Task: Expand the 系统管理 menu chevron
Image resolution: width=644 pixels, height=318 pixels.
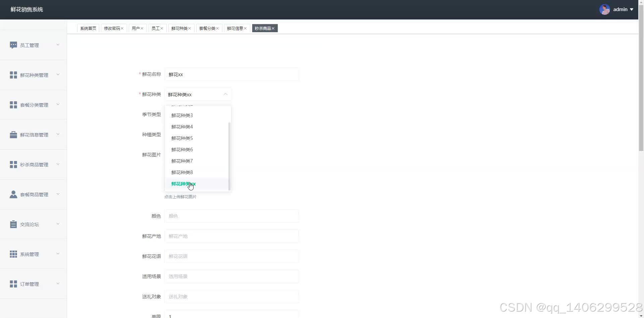Action: click(58, 254)
